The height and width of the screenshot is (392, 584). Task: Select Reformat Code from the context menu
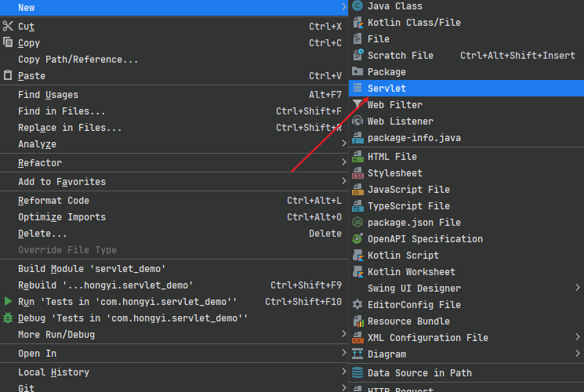tap(53, 201)
